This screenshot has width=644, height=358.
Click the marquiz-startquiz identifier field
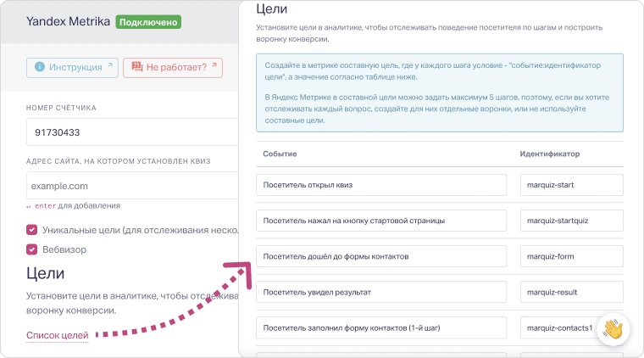[571, 221]
